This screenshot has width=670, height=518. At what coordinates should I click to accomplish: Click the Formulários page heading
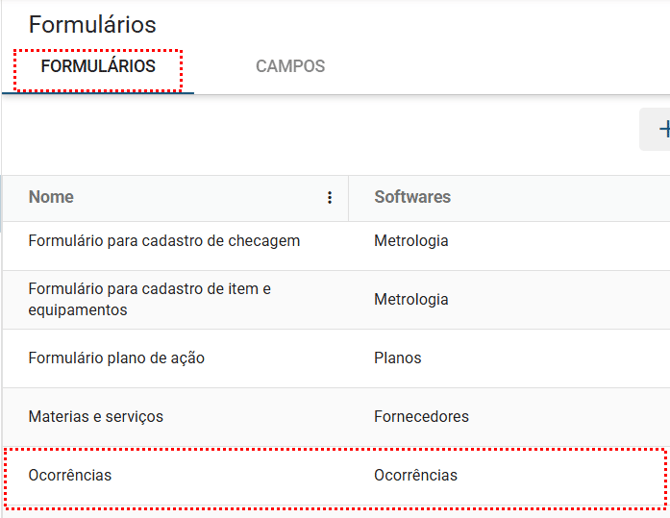coord(92,24)
